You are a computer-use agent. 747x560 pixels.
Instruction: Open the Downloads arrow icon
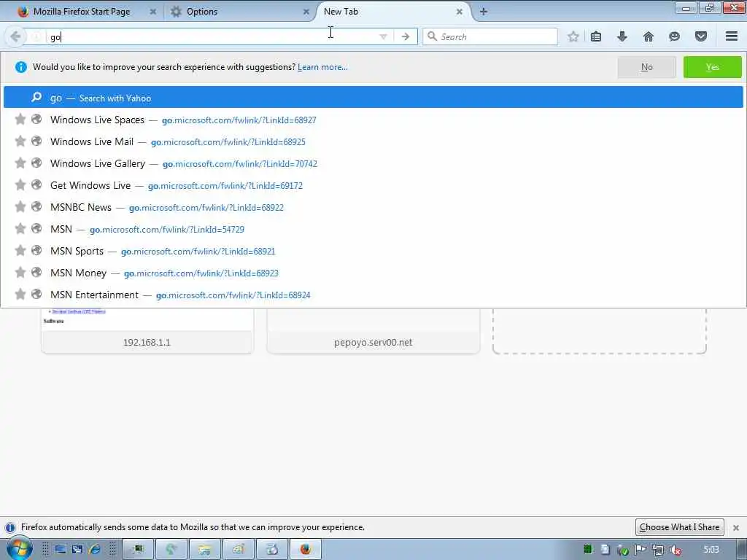[x=622, y=36]
